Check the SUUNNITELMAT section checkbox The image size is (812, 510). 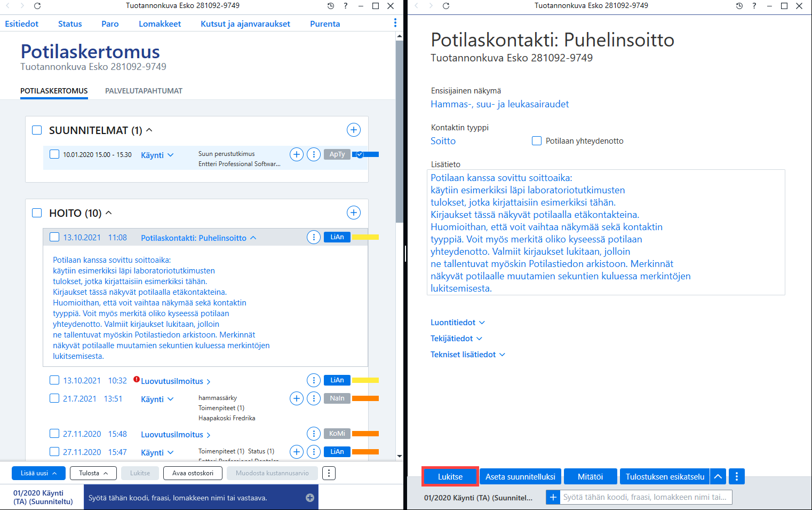point(37,130)
